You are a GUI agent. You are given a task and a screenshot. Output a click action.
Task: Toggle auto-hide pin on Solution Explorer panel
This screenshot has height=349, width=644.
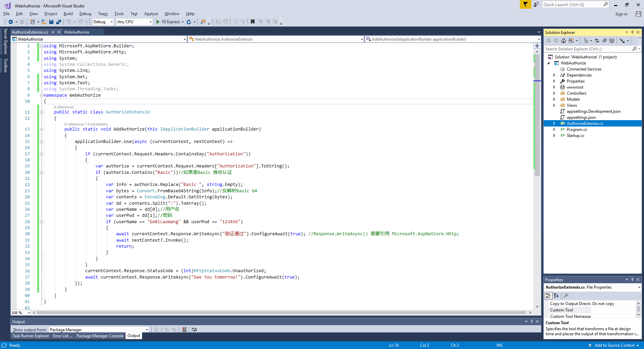[x=632, y=32]
